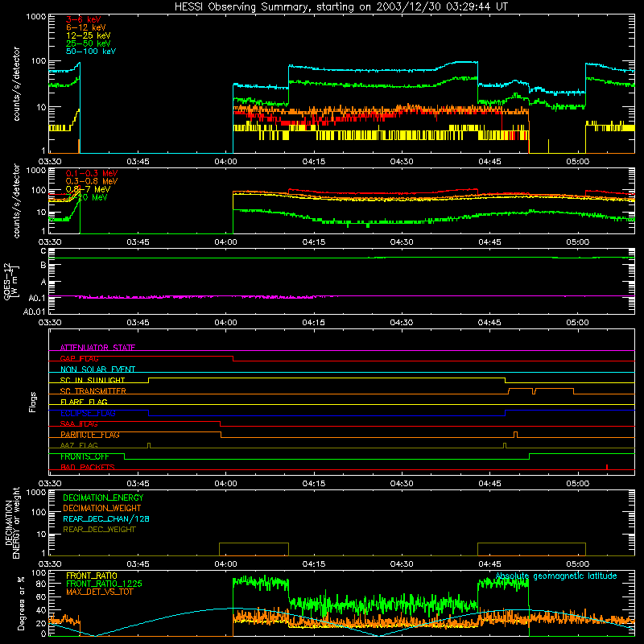644x644 pixels.
Task: Click the PARTICLE_FLAG label
Action: tap(90, 435)
